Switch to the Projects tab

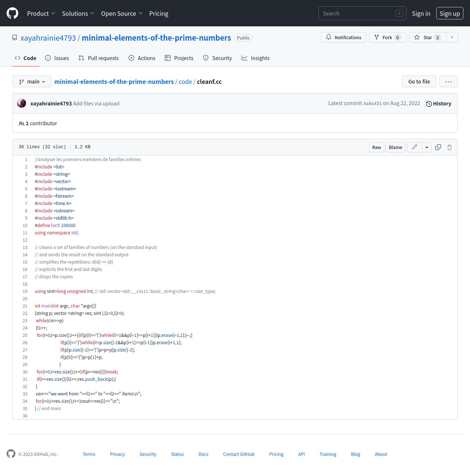179,58
